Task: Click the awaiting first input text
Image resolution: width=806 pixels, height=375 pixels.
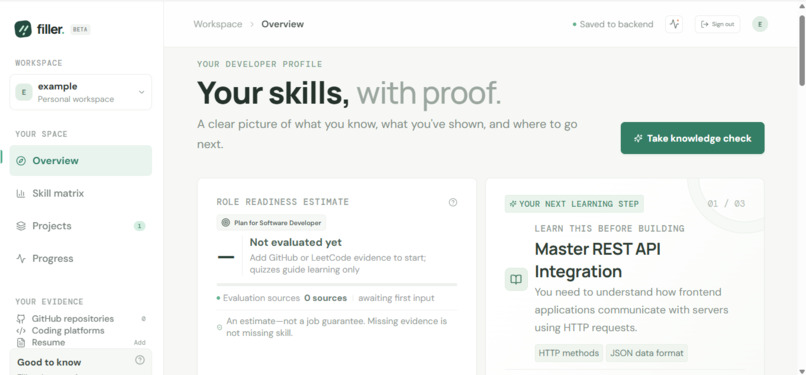Action: pos(396,298)
